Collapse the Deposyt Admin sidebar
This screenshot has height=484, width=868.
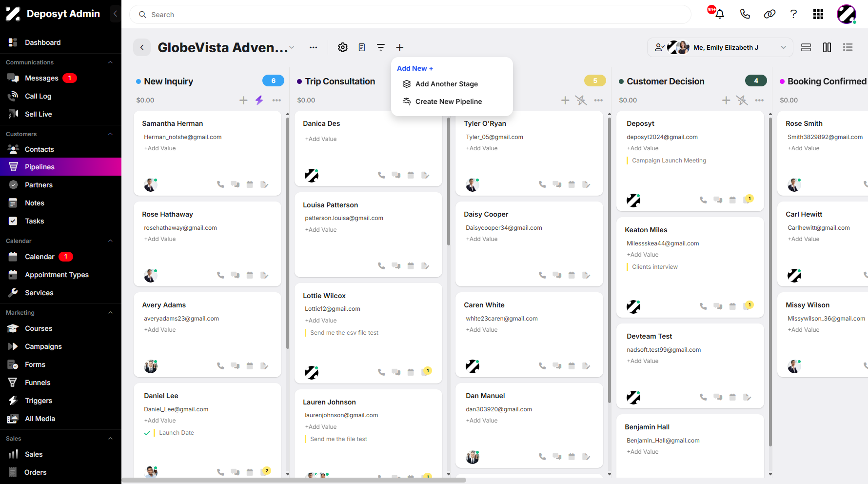(x=115, y=14)
